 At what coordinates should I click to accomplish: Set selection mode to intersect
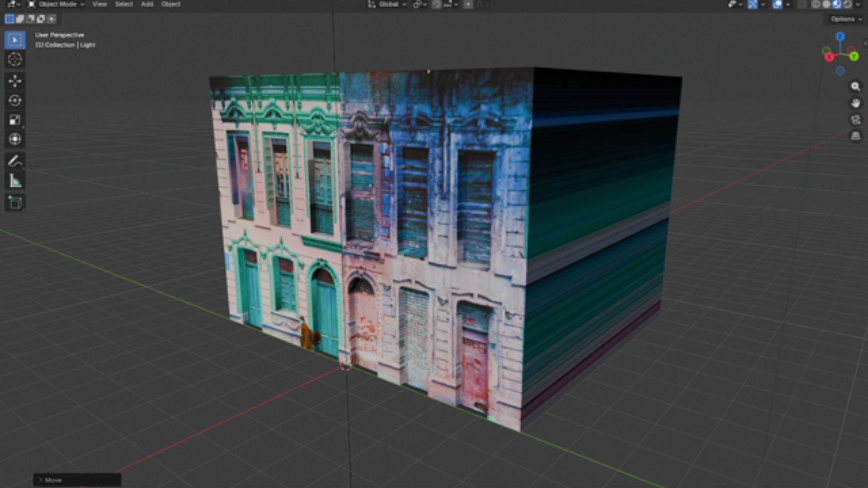pos(52,19)
